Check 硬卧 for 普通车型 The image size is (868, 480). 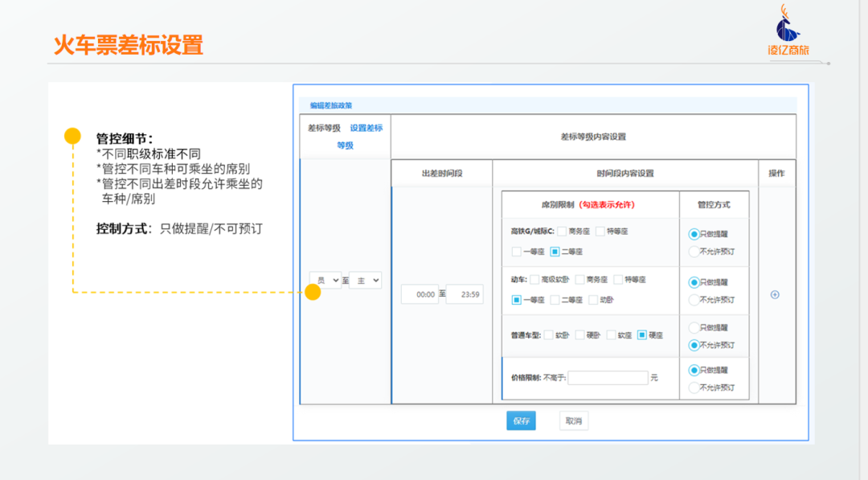(x=579, y=335)
